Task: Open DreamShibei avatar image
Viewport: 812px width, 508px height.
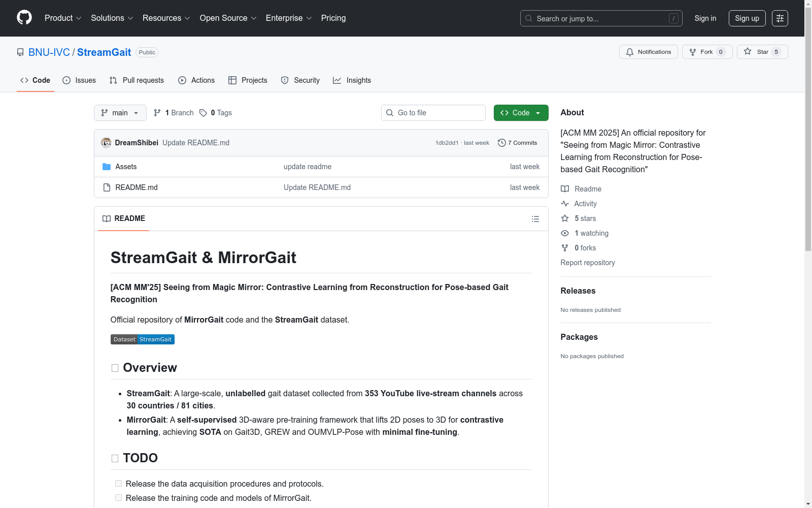Action: [x=106, y=143]
